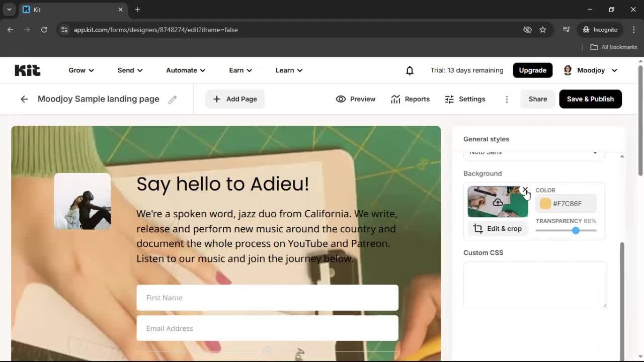
Task: Click the notification bell icon
Action: tap(410, 70)
